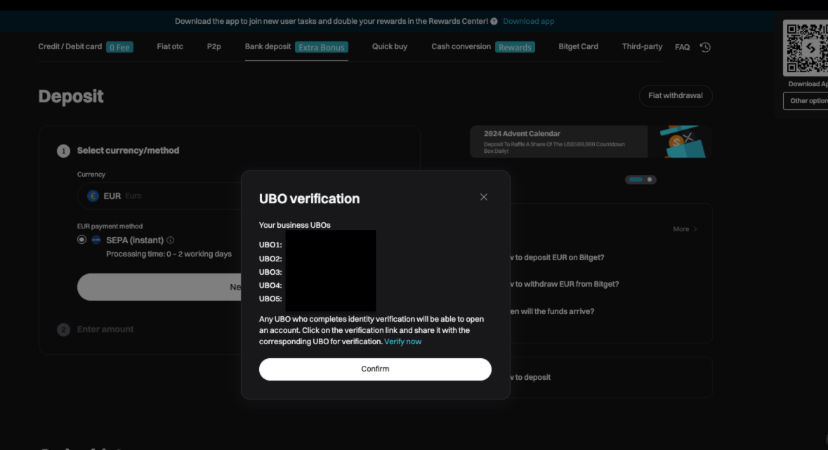828x450 pixels.
Task: Open the EUR currency dropdown
Action: (x=159, y=196)
